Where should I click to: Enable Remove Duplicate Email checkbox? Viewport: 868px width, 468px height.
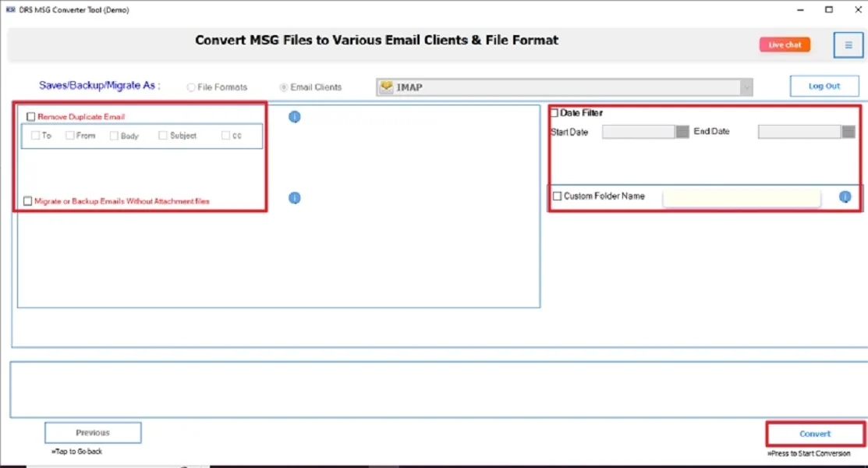point(31,117)
